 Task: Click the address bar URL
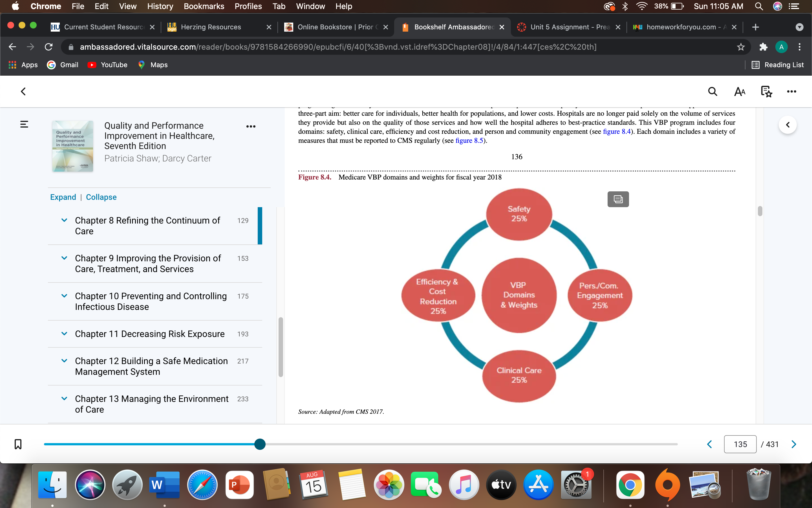[338, 47]
